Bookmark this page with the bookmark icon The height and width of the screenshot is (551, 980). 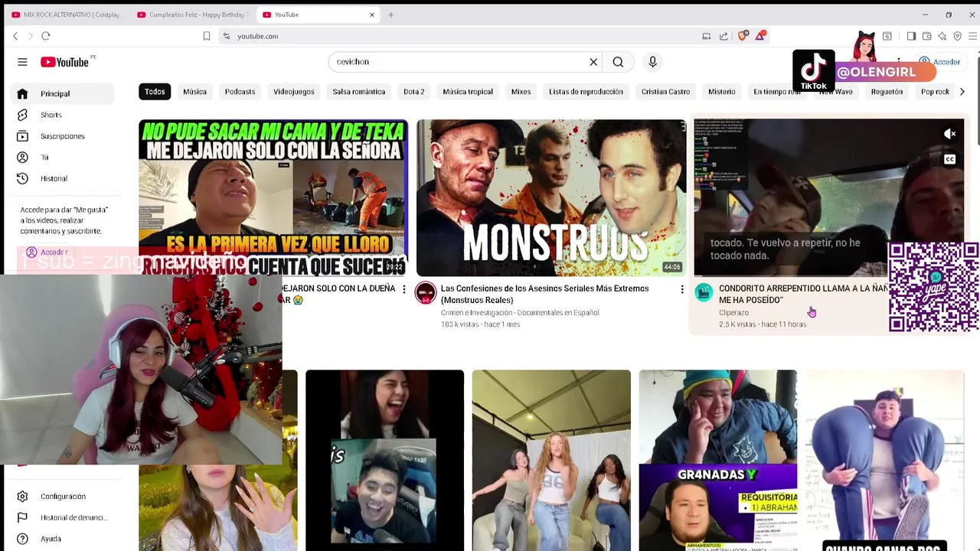tap(207, 36)
